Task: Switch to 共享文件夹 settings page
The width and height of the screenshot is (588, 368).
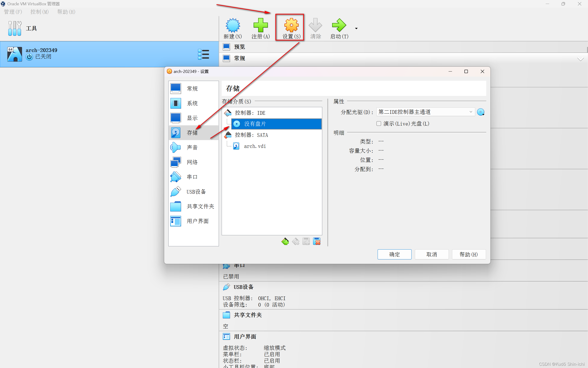Action: coord(193,206)
